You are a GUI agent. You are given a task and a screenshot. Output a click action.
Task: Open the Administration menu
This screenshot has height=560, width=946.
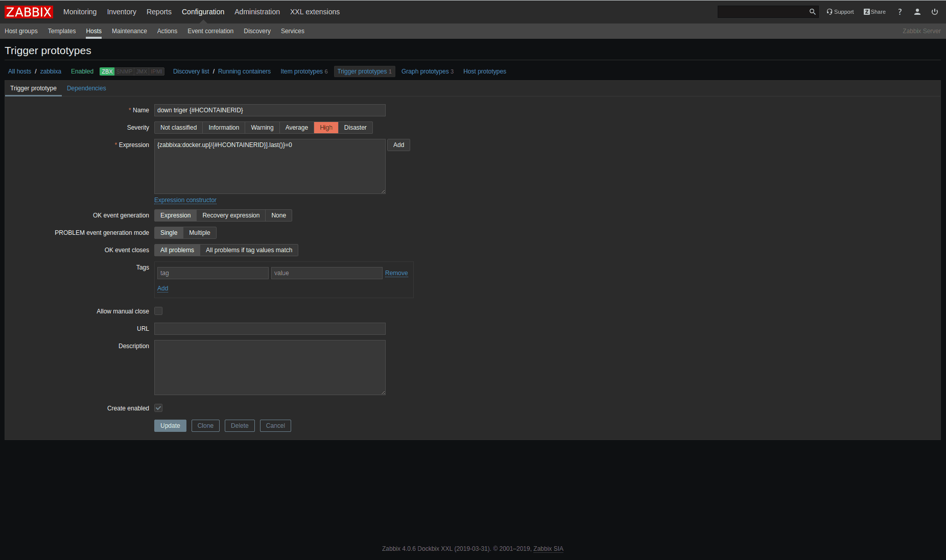257,12
